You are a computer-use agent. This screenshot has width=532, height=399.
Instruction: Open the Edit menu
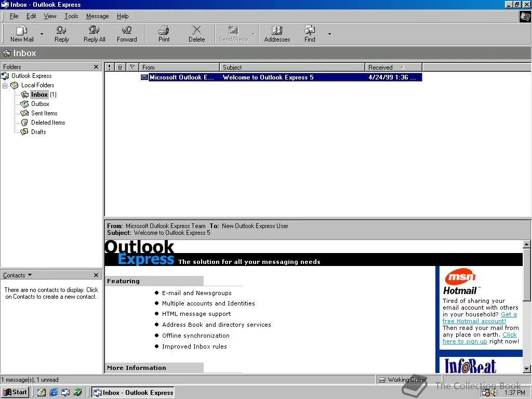31,16
